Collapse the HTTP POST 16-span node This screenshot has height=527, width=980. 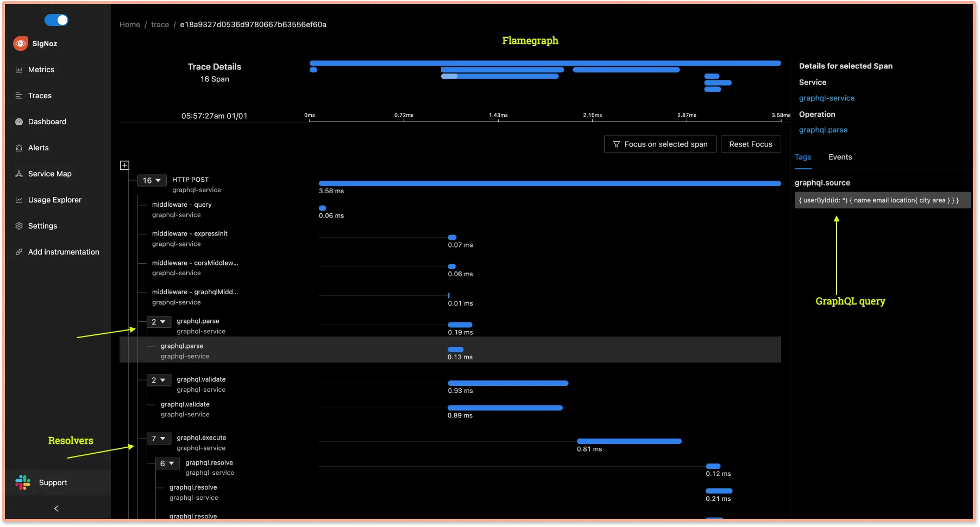(x=152, y=181)
